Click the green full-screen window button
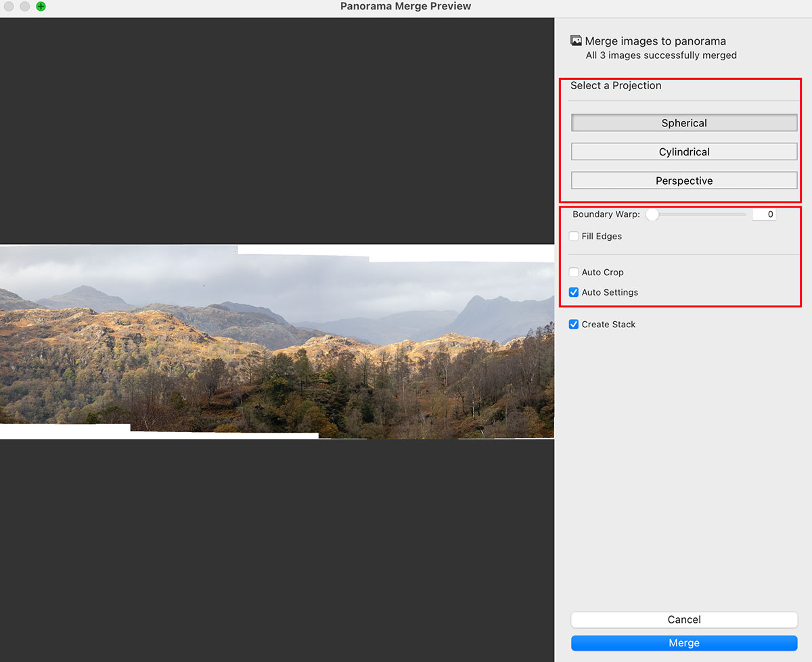Image resolution: width=812 pixels, height=662 pixels. pyautogui.click(x=41, y=6)
